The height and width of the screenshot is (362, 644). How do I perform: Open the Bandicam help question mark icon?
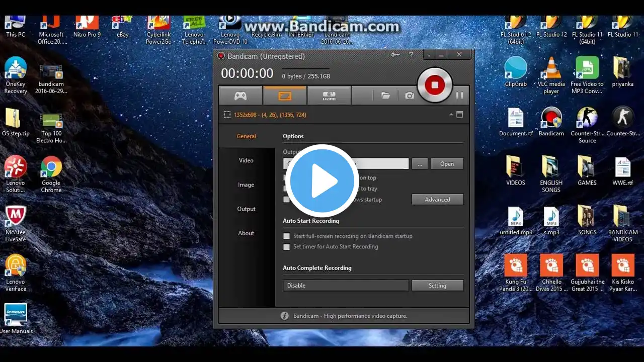pos(411,55)
